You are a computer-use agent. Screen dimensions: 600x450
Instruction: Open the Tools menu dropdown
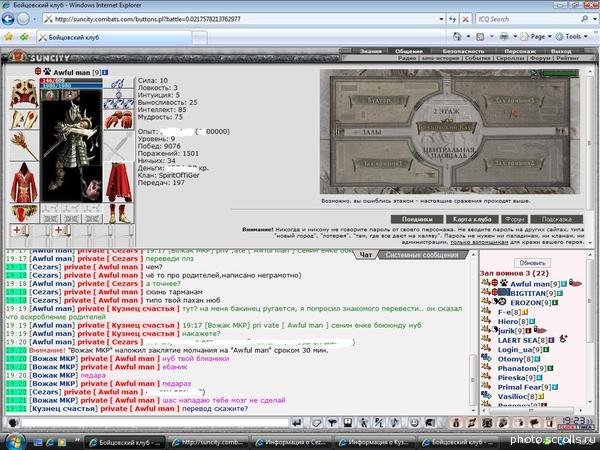point(572,36)
